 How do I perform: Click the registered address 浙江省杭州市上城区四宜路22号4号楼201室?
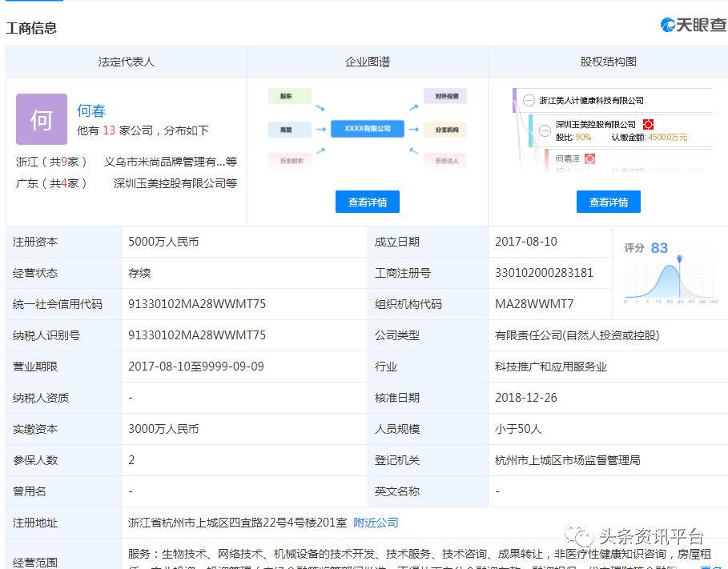coord(237,523)
